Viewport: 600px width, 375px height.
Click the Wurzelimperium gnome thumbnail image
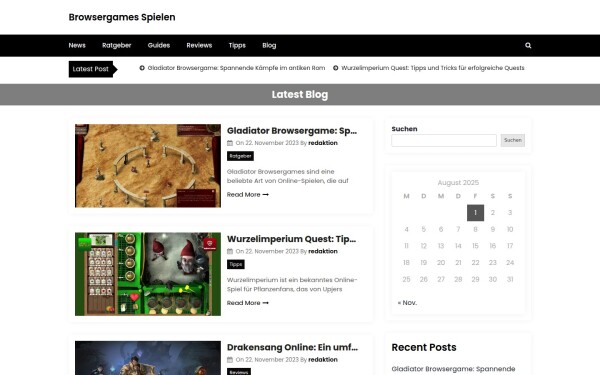tap(148, 274)
